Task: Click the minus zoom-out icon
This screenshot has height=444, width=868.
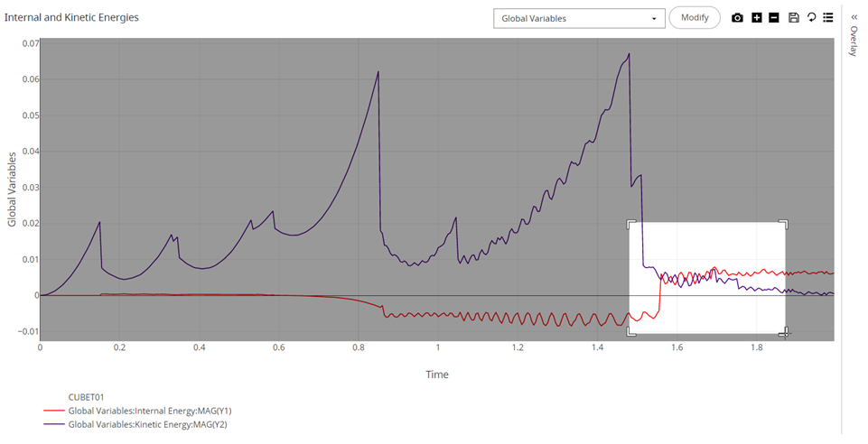Action: coord(774,18)
